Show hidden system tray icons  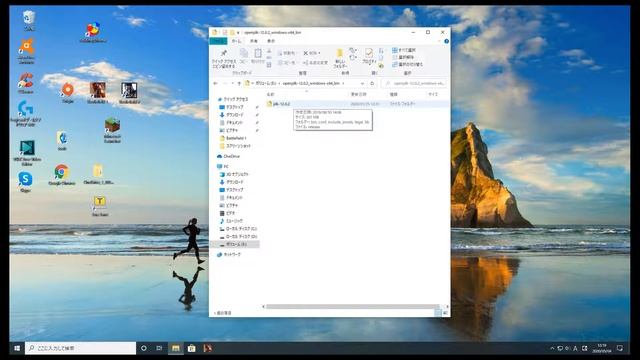pos(552,348)
